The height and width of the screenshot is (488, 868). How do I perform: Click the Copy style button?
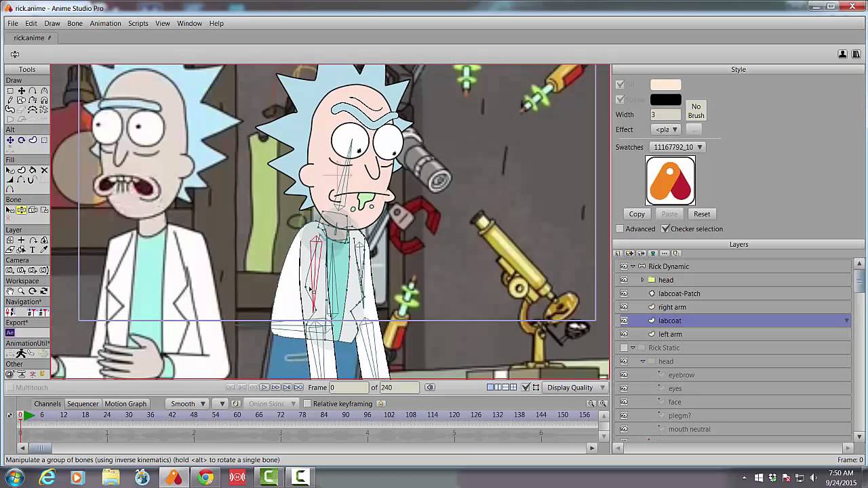tap(637, 214)
